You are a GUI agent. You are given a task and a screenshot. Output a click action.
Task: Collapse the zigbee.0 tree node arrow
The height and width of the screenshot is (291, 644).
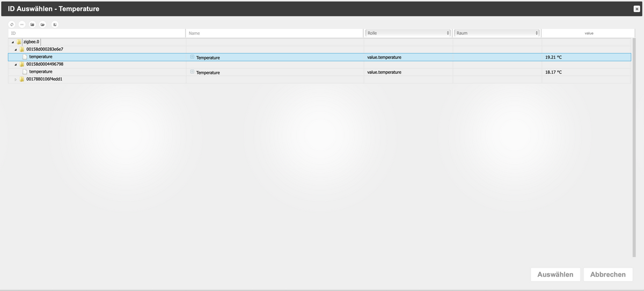click(12, 42)
